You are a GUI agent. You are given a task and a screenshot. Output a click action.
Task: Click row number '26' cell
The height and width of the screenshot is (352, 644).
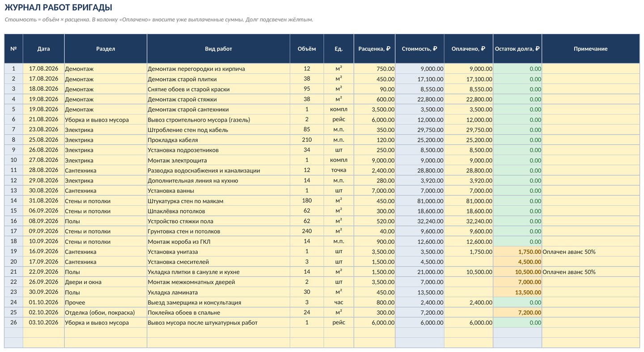pyautogui.click(x=13, y=322)
